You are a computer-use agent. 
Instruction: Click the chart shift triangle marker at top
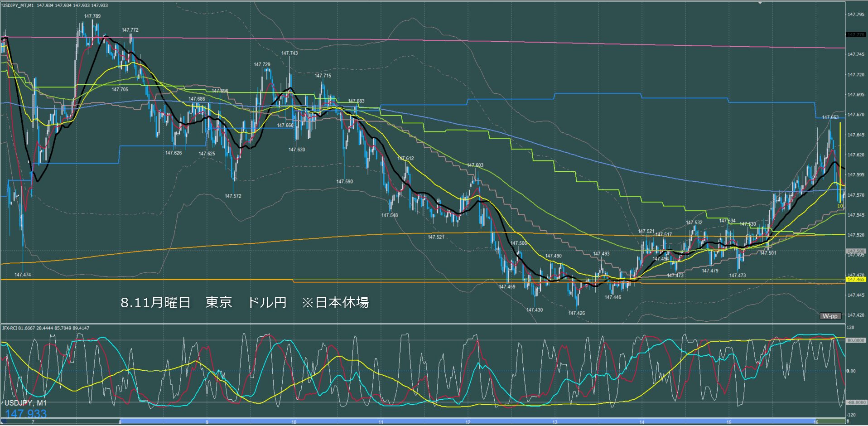761,3
